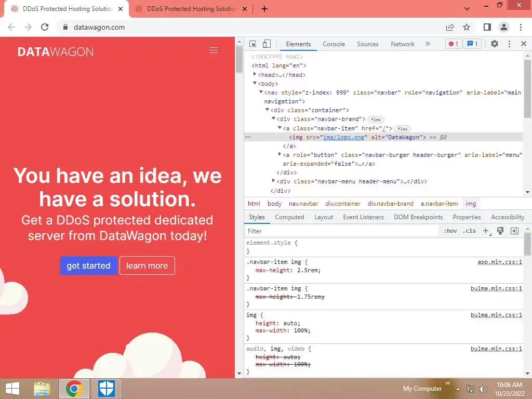Open the Layout tab
The width and height of the screenshot is (532, 399).
[x=324, y=217]
